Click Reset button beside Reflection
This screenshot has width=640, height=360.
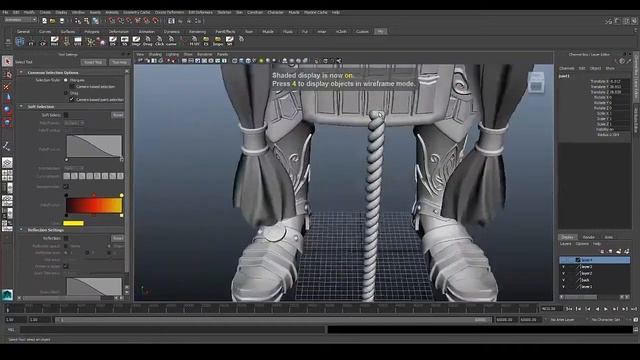(118, 238)
